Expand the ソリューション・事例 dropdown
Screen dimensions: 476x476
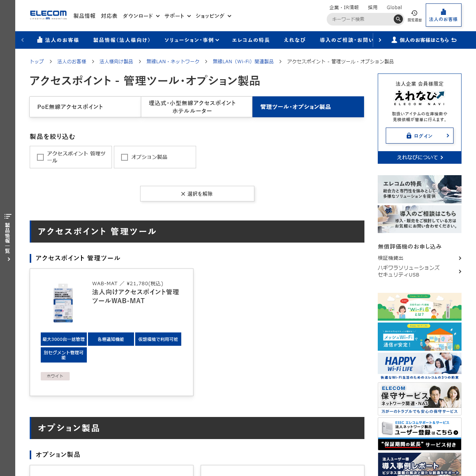coord(192,40)
